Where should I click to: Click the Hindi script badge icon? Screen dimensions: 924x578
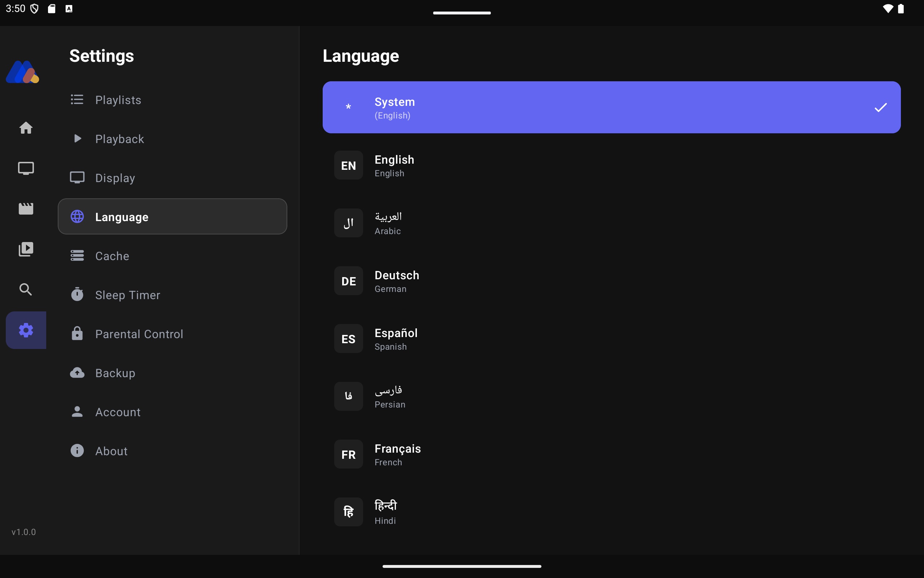click(x=349, y=512)
